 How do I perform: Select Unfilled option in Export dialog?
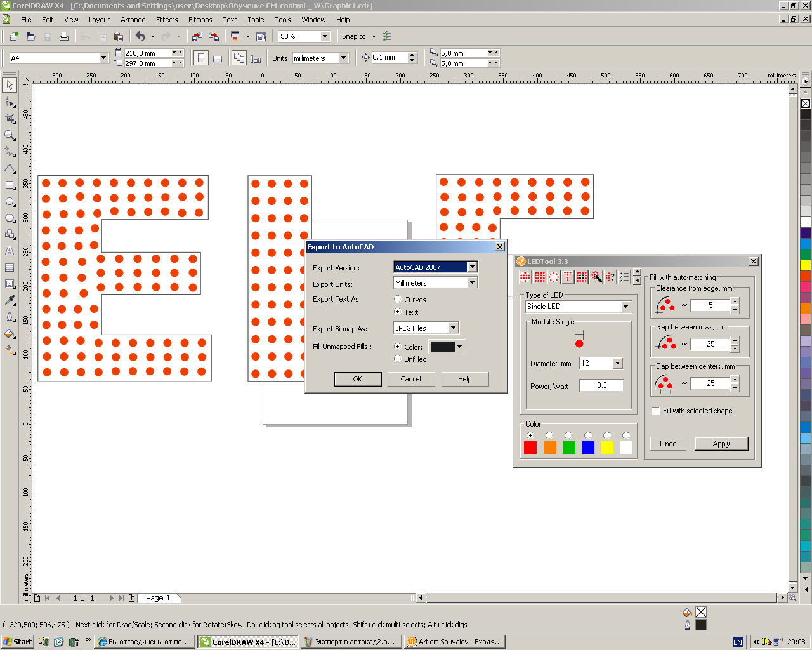point(398,359)
